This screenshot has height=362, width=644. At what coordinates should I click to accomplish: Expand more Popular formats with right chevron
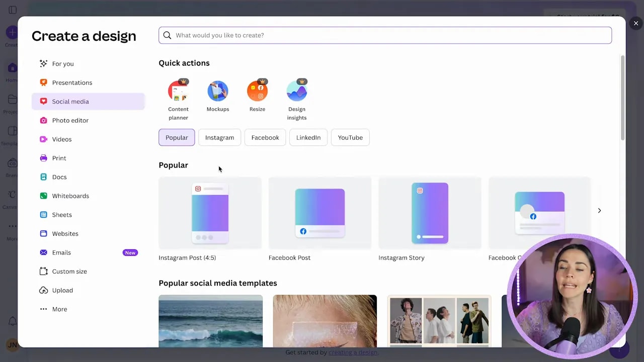(x=599, y=210)
